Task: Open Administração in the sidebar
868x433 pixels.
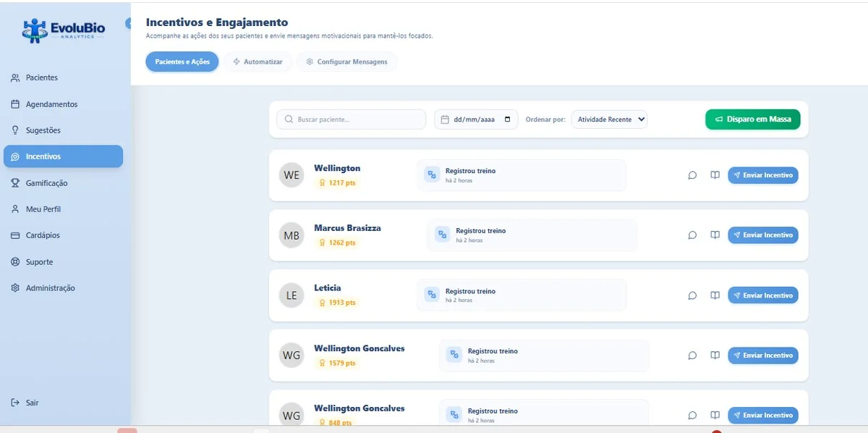Action: (63, 288)
